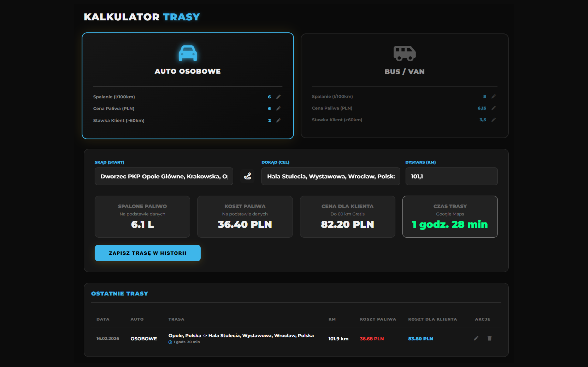Image resolution: width=588 pixels, height=367 pixels.
Task: Edit Stawka Klient for Bus / Van
Action: (493, 120)
